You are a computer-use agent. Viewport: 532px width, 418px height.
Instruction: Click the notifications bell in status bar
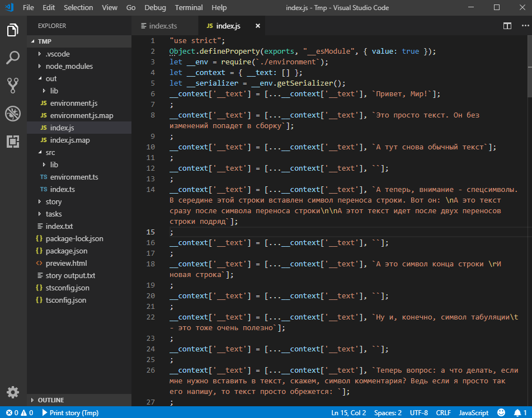click(x=517, y=413)
